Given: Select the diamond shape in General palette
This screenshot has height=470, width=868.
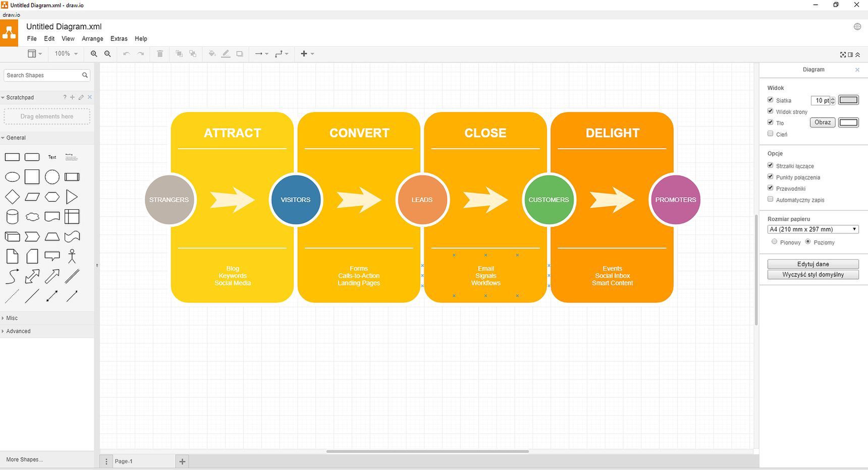Looking at the screenshot, I should [12, 197].
